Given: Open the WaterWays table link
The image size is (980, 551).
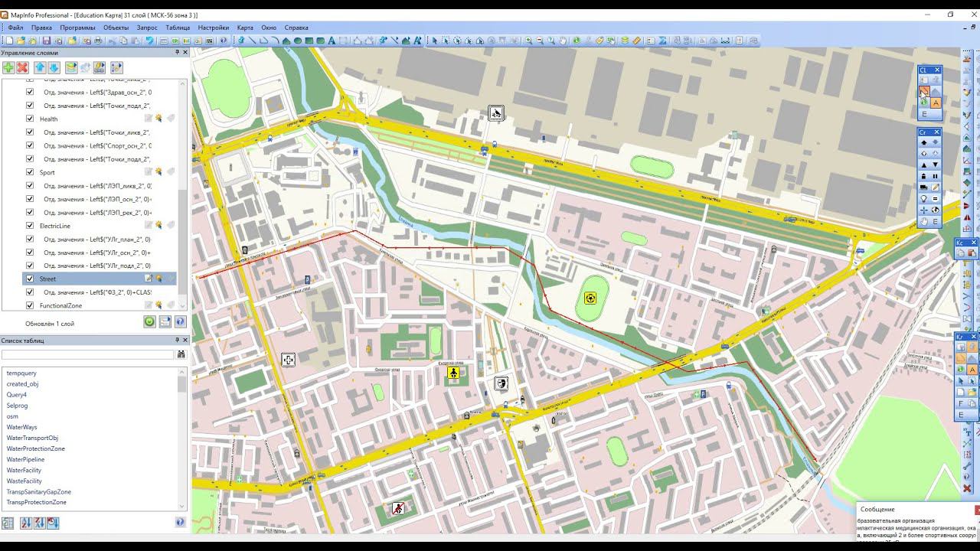Looking at the screenshot, I should coord(21,427).
